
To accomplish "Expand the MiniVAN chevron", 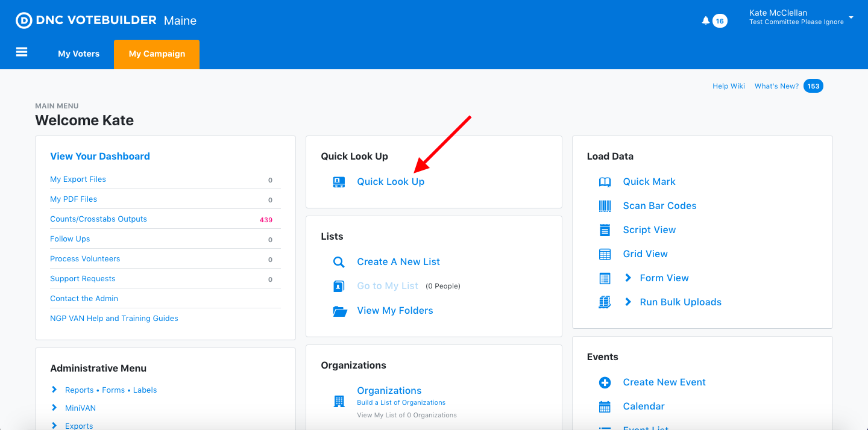I will [54, 408].
